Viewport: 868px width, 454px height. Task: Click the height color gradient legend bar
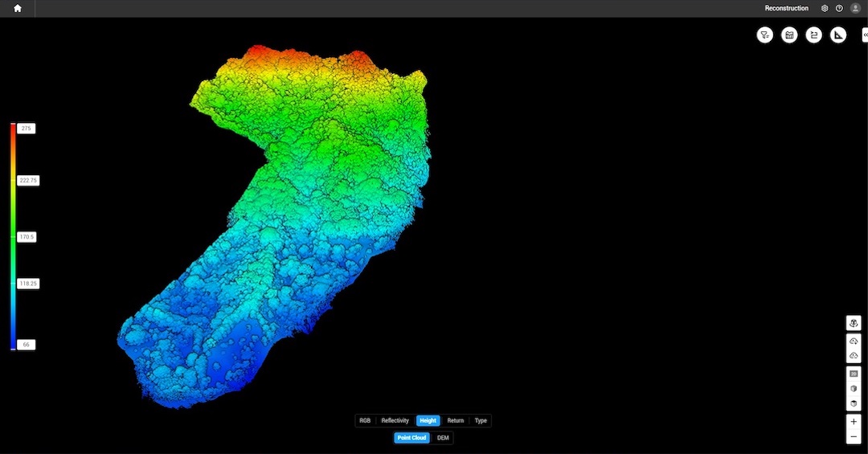point(13,236)
